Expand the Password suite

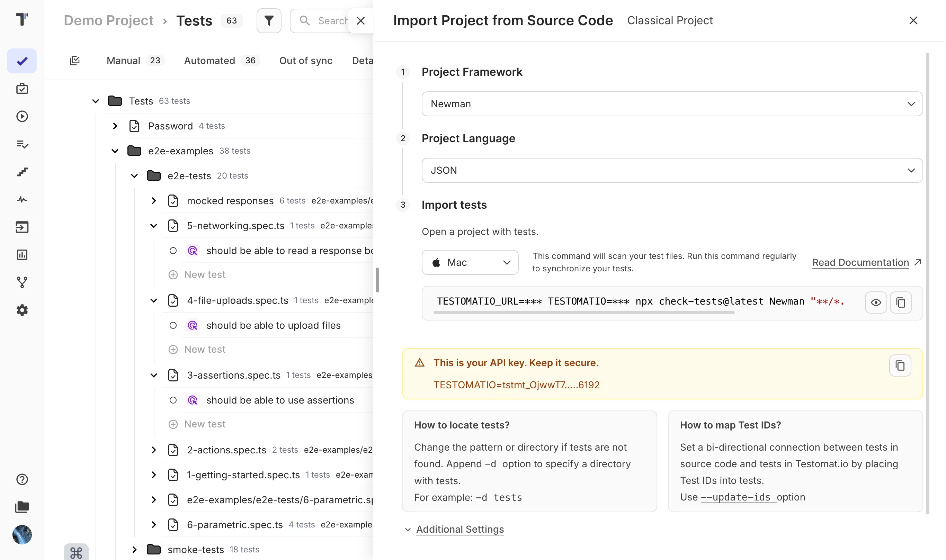tap(115, 126)
